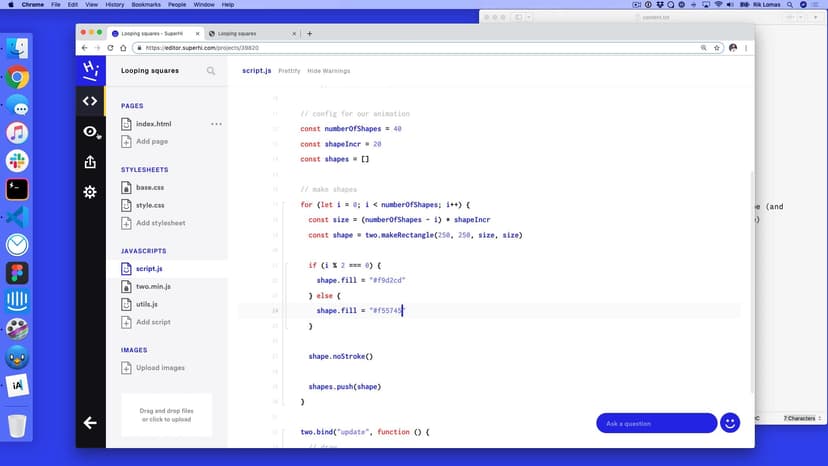Click the share/export icon in sidebar

90,162
